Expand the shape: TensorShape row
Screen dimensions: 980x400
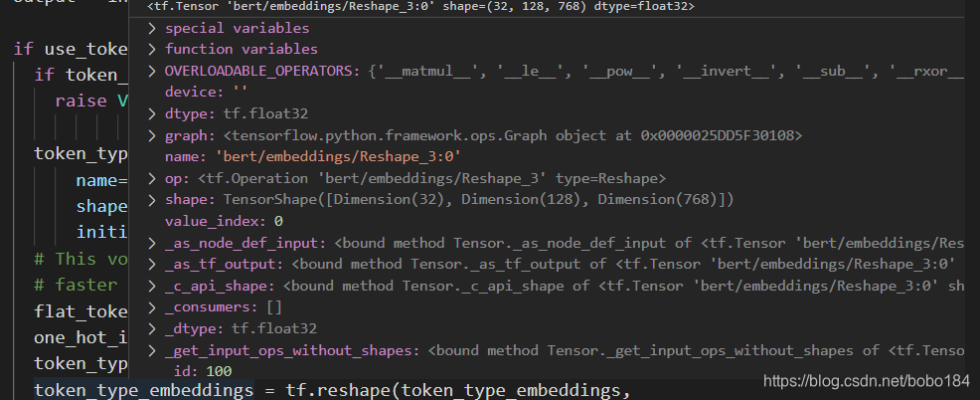(x=151, y=200)
